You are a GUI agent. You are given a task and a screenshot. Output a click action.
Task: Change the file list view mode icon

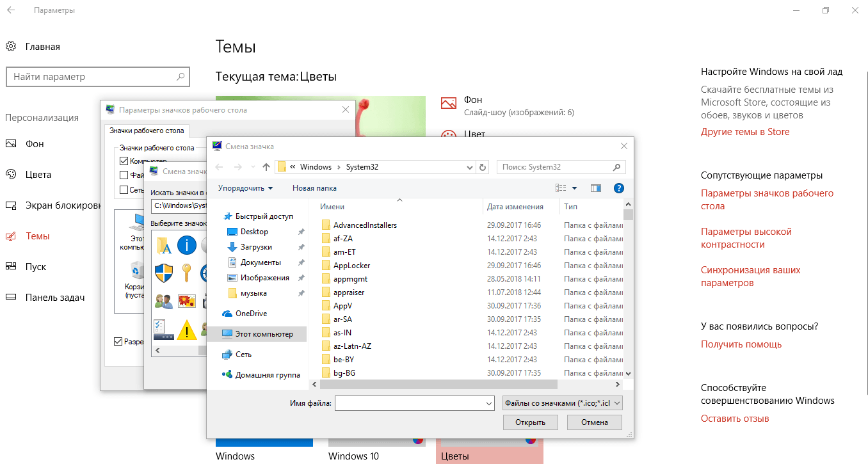tap(561, 188)
